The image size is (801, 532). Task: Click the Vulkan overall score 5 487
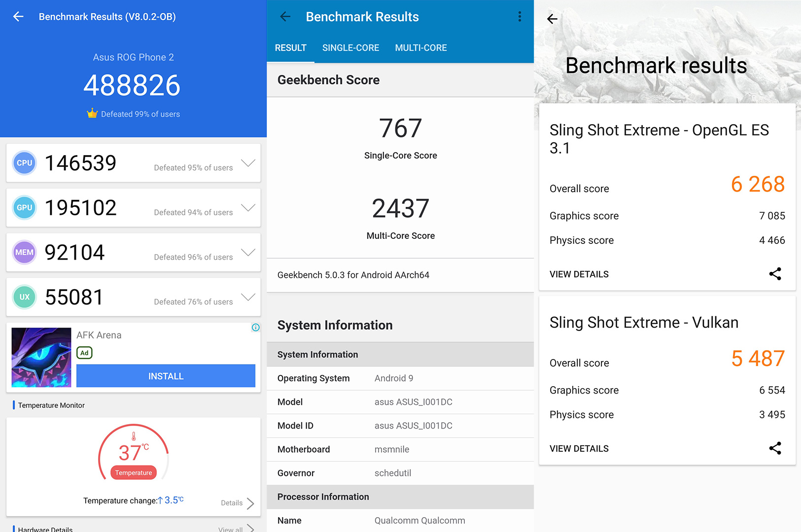758,359
